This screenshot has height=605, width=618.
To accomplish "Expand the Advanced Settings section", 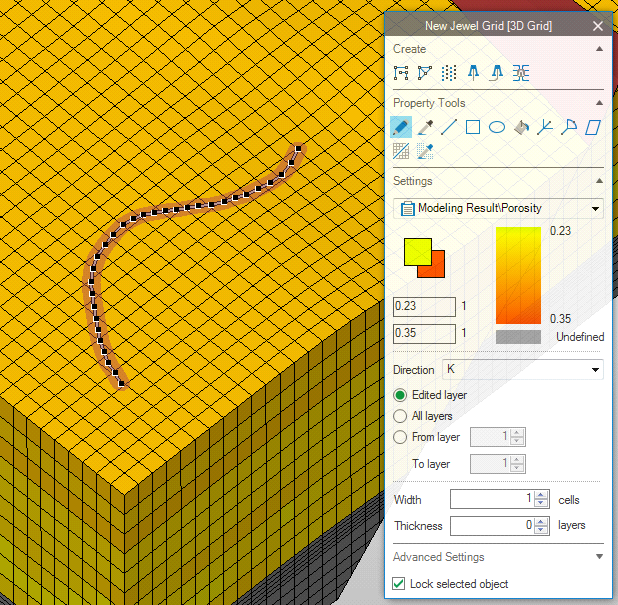I will coord(599,557).
